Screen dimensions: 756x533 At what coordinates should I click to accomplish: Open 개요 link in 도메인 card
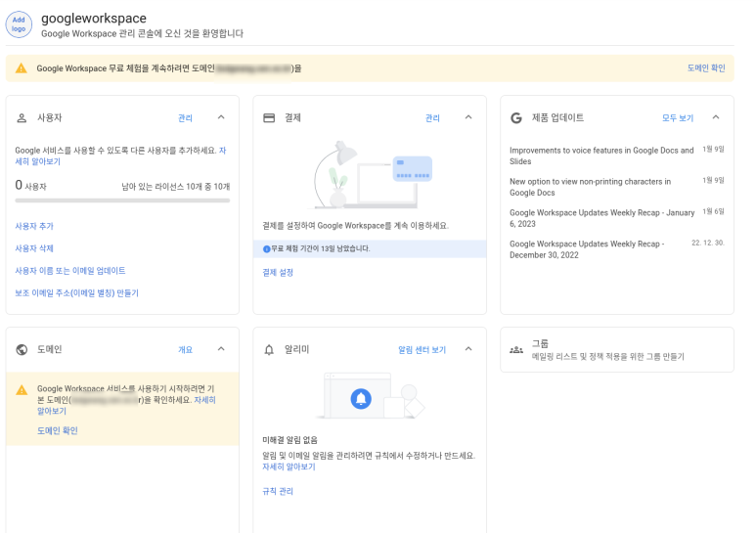click(x=185, y=350)
